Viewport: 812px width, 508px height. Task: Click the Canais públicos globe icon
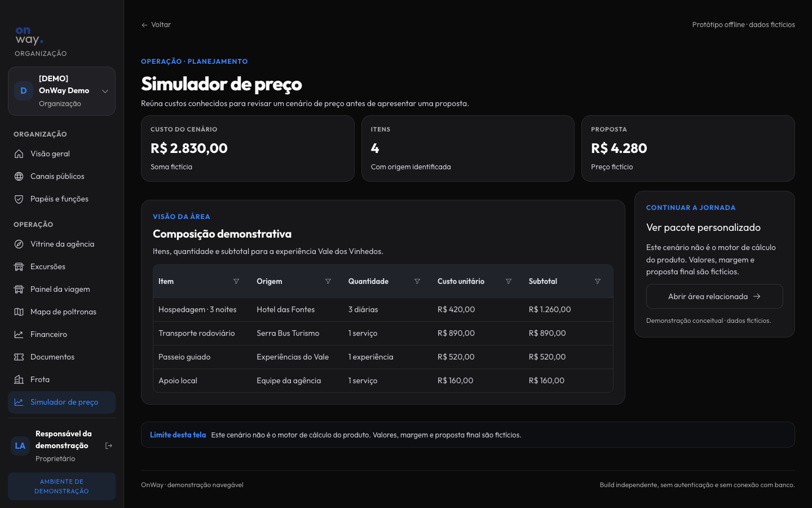pyautogui.click(x=19, y=176)
